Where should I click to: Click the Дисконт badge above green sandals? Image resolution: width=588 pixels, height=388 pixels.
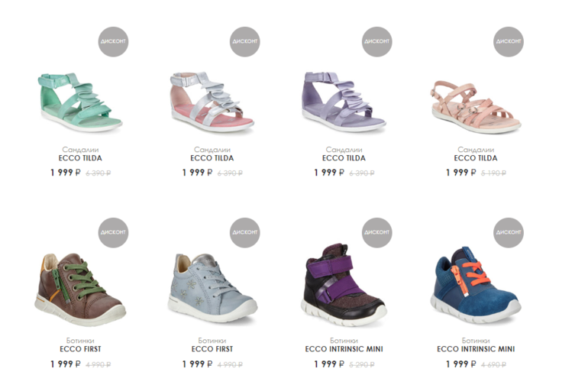point(113,42)
